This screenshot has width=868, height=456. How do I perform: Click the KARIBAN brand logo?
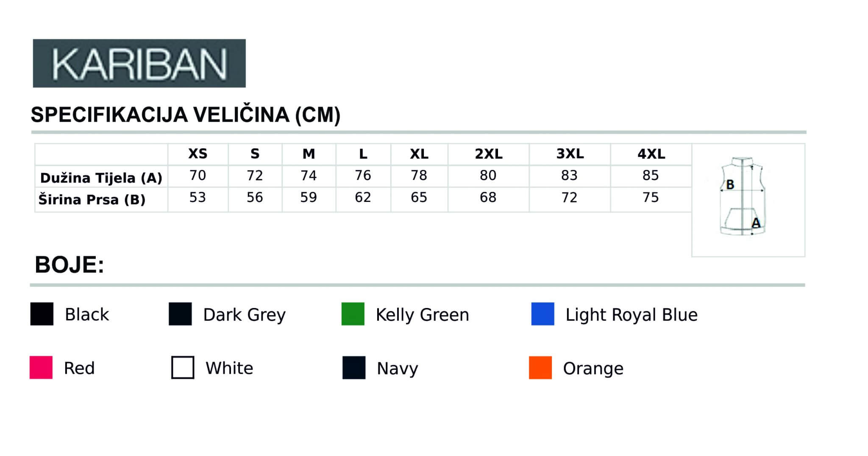click(139, 63)
